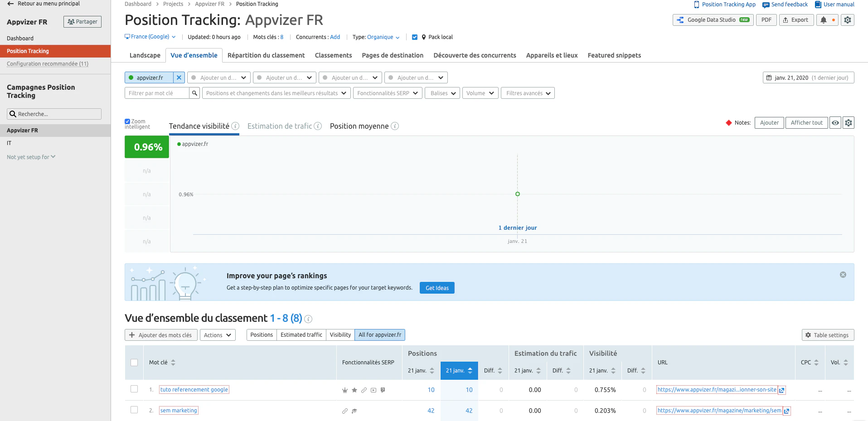This screenshot has height=421, width=868.
Task: Click Ajouter des mots clés button
Action: (161, 335)
